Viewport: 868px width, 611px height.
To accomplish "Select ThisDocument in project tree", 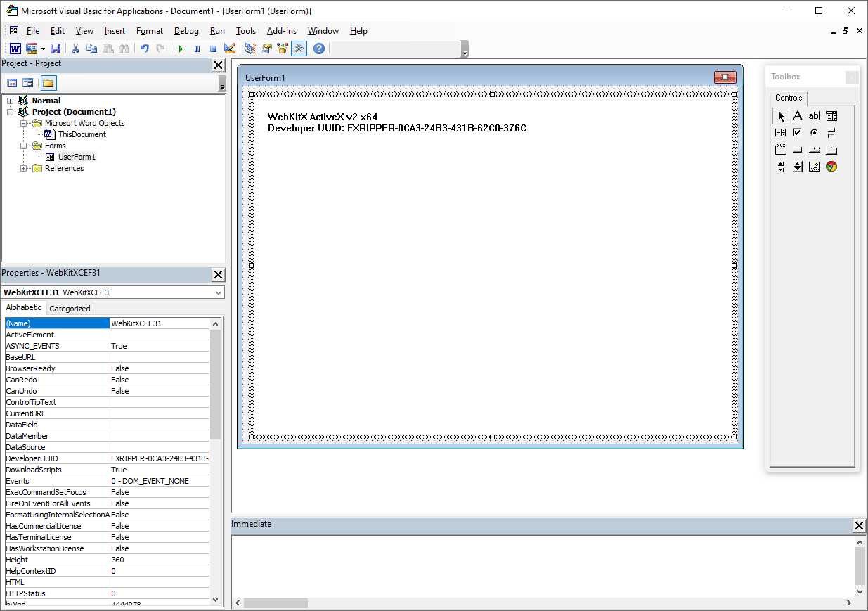I will [82, 134].
